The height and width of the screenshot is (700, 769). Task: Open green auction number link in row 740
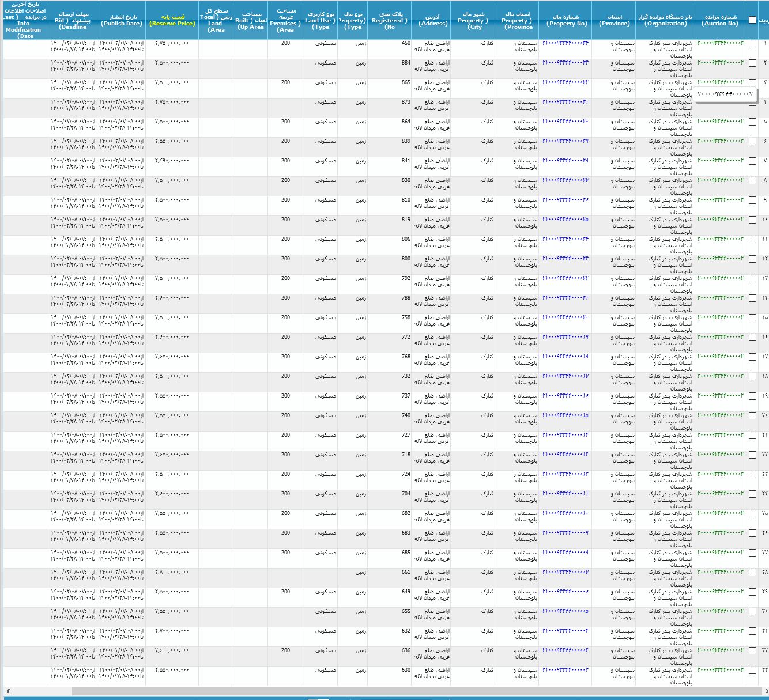click(x=721, y=415)
